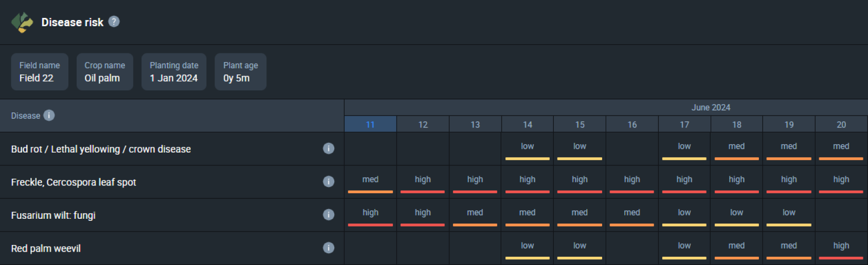Click Red palm weevil row label

pyautogui.click(x=46, y=249)
